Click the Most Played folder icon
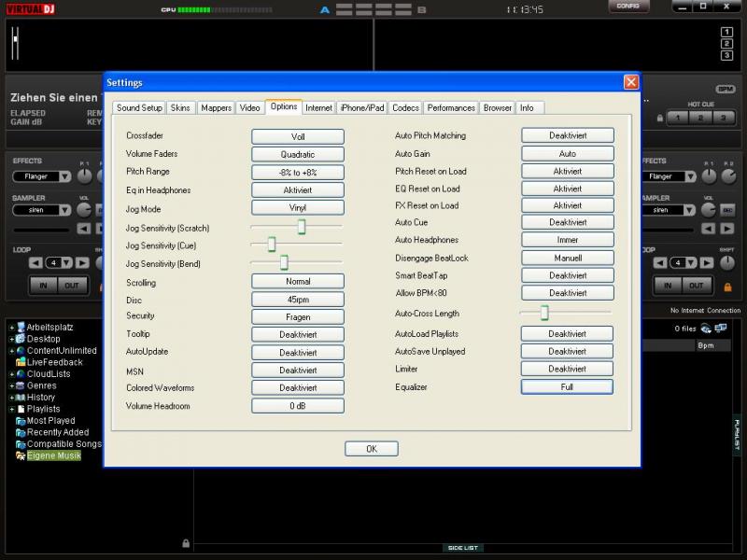The height and width of the screenshot is (560, 747). pyautogui.click(x=20, y=421)
